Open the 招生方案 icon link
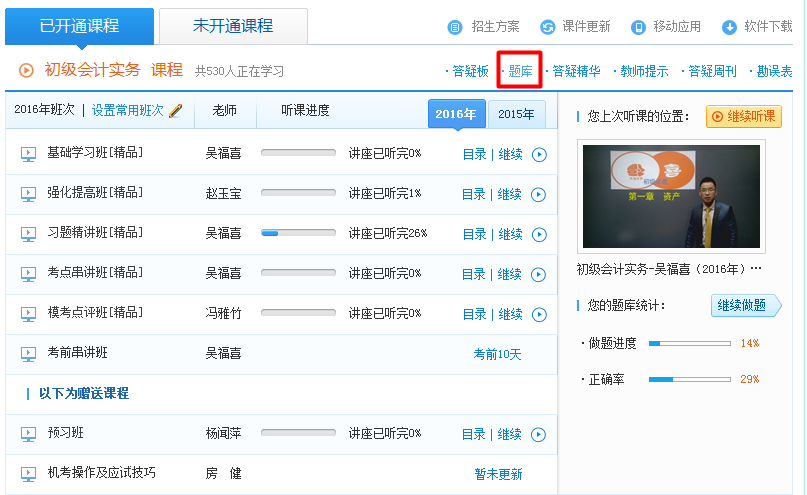Image resolution: width=807 pixels, height=495 pixels. (455, 27)
